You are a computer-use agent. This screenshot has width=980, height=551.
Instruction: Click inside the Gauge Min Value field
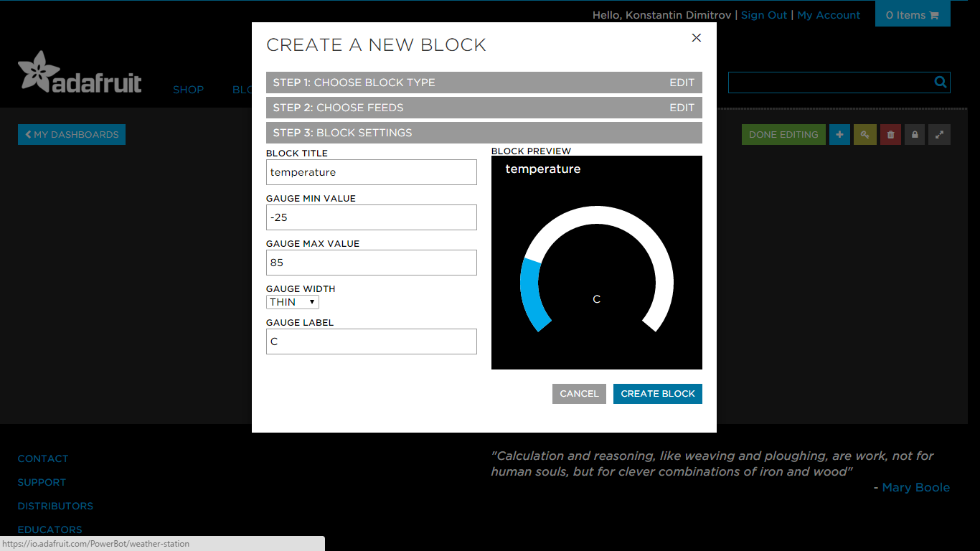click(371, 217)
